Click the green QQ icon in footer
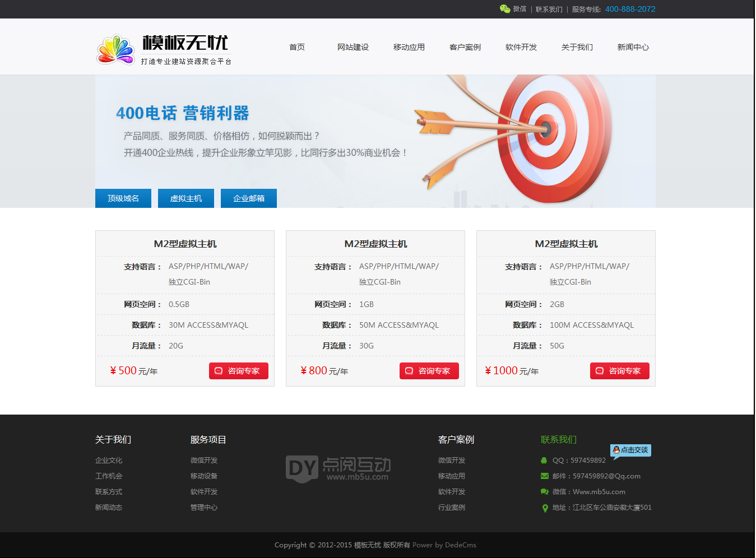 [x=544, y=461]
